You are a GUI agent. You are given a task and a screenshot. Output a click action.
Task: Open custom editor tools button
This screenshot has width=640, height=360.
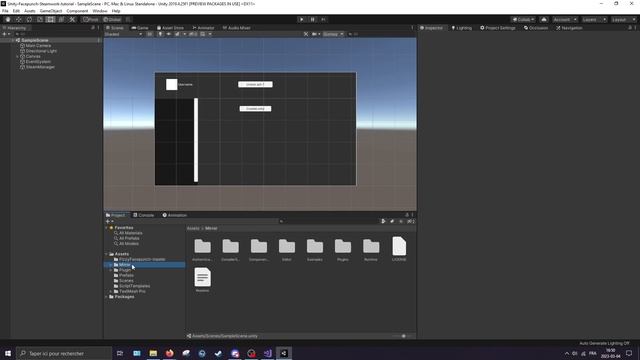point(72,20)
